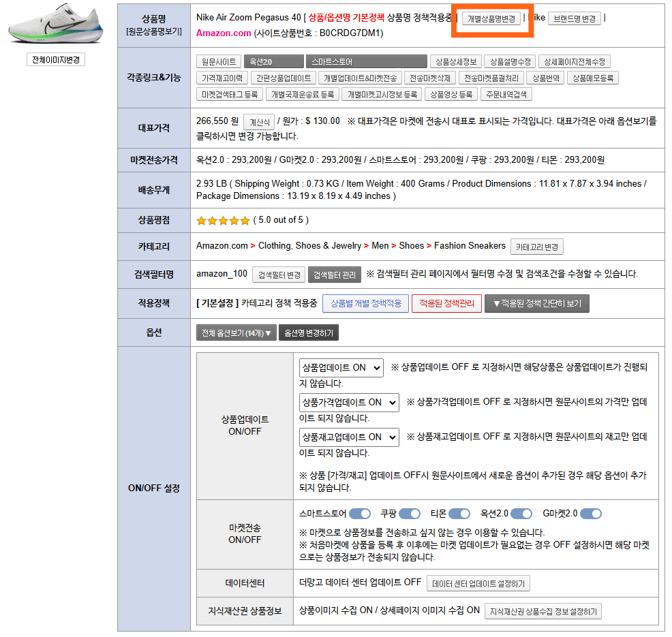Viewport: 672px width, 637px height.
Task: Toggle the G마켓2.0 transfer switch
Action: [591, 514]
